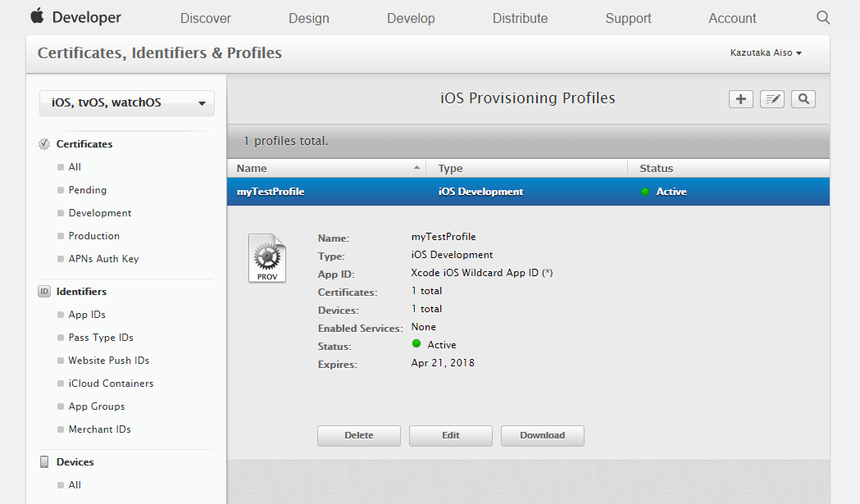Click the '1 total' value beside Devices

[426, 309]
